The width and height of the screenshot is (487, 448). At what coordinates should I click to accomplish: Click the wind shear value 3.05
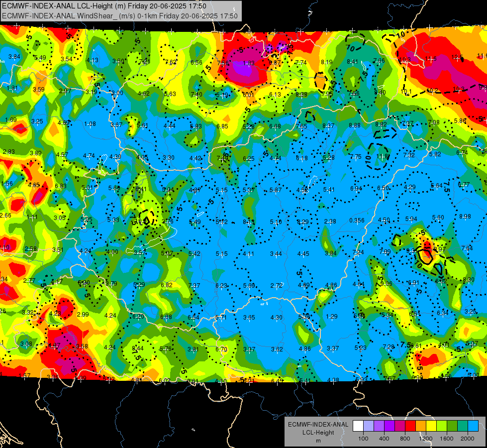click(60, 218)
